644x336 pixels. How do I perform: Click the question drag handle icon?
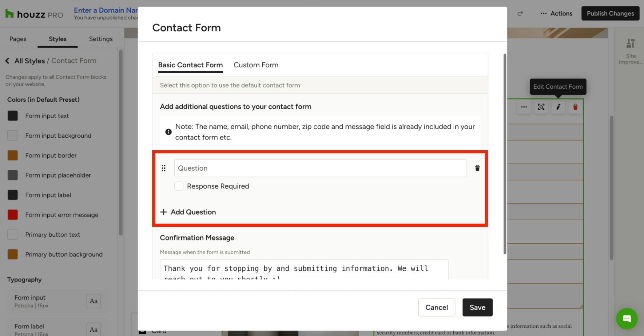pyautogui.click(x=164, y=168)
